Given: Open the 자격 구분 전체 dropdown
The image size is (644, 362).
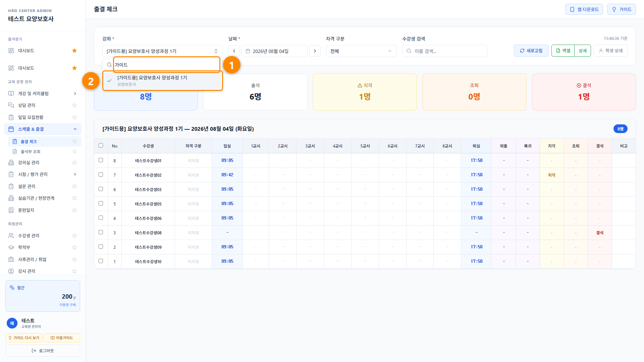Looking at the screenshot, I should [x=361, y=51].
